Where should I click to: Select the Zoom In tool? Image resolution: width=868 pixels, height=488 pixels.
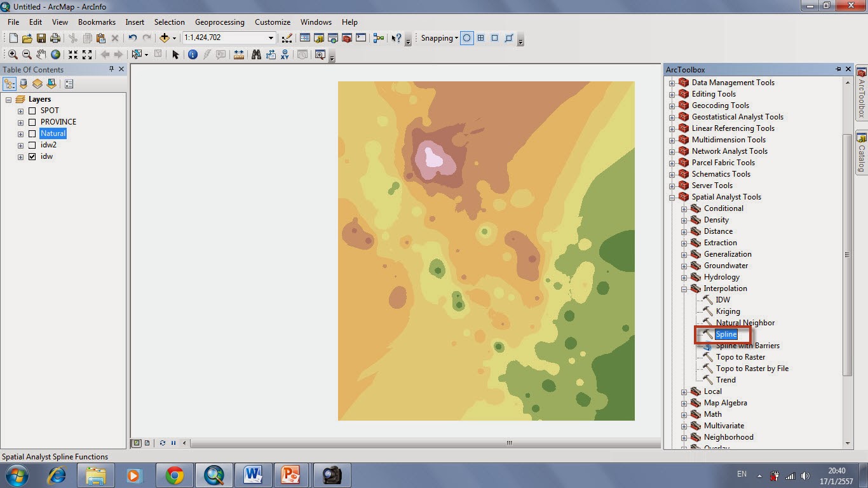(x=13, y=55)
